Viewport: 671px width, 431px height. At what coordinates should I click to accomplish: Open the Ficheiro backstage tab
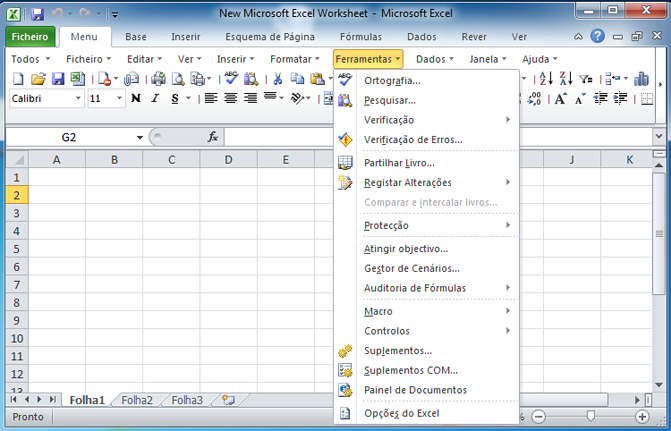30,37
